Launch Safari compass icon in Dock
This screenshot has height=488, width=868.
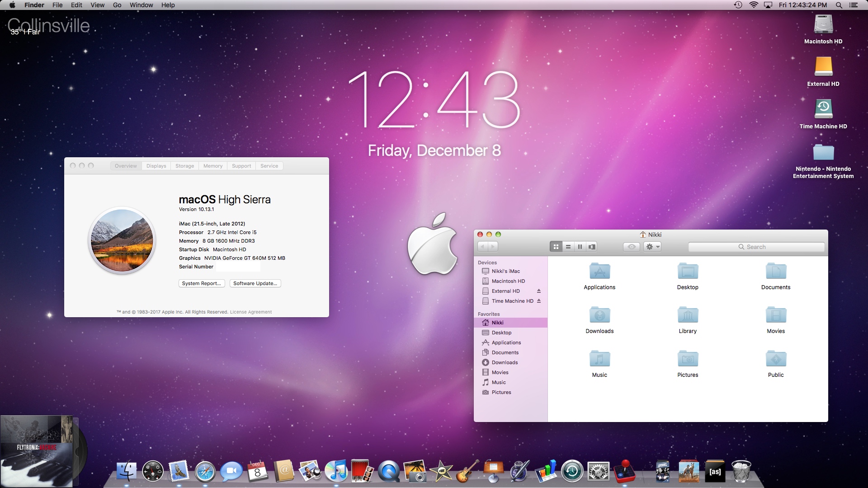pos(205,472)
